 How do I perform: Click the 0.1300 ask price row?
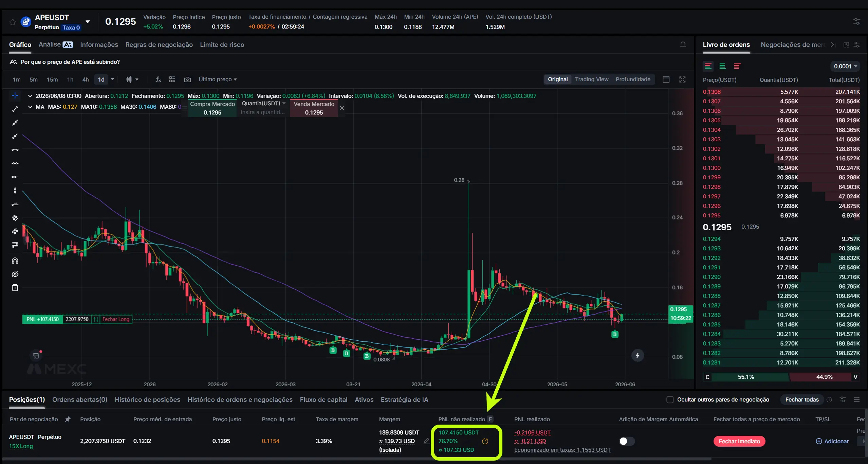(781, 168)
